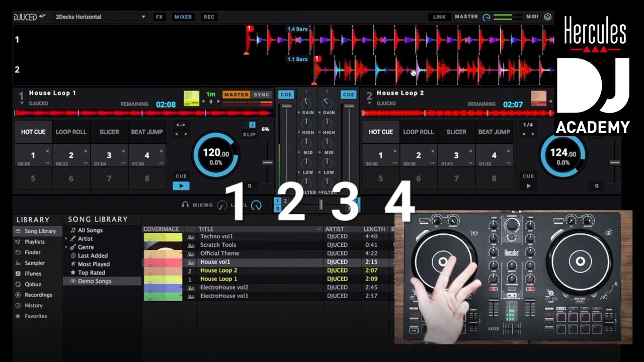Click waveform icon on Techno vol1 row

click(x=191, y=236)
